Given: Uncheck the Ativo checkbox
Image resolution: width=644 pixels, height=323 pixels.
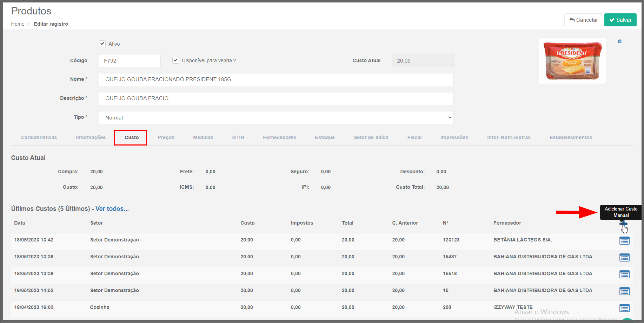Looking at the screenshot, I should [x=102, y=44].
